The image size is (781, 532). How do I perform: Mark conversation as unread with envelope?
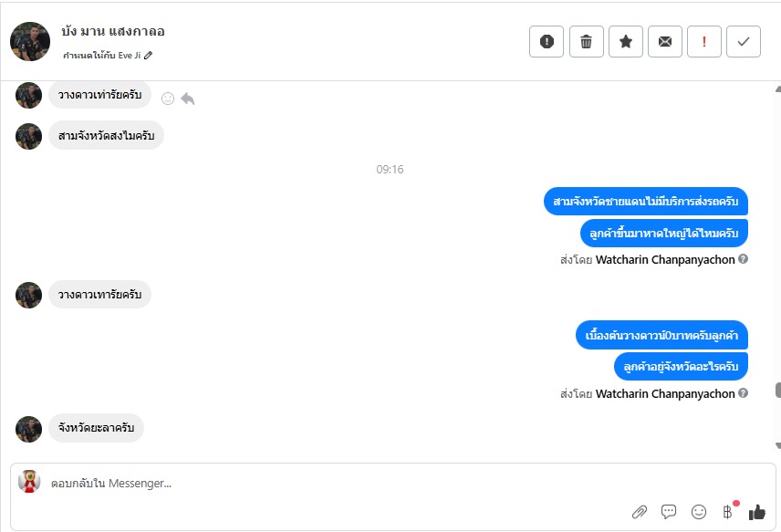tap(665, 41)
